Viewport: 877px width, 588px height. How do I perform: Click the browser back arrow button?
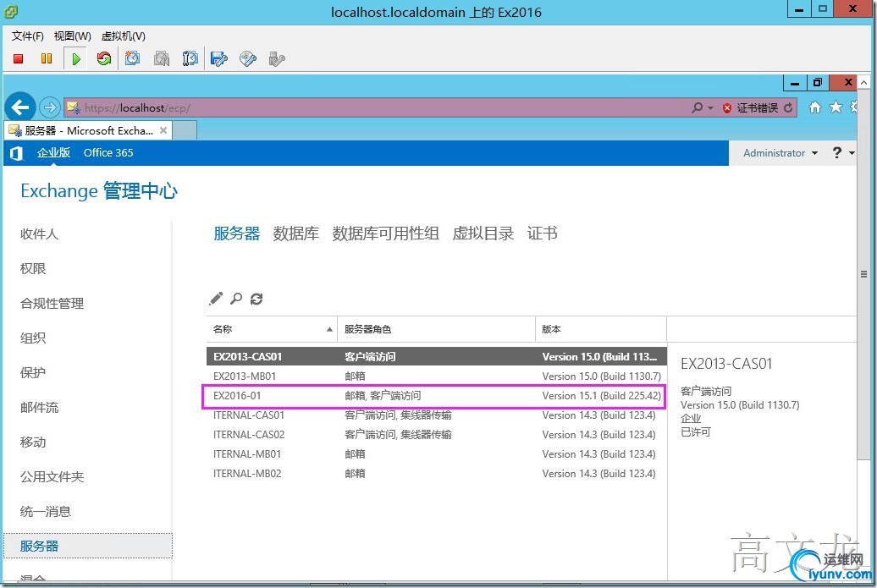pyautogui.click(x=20, y=107)
